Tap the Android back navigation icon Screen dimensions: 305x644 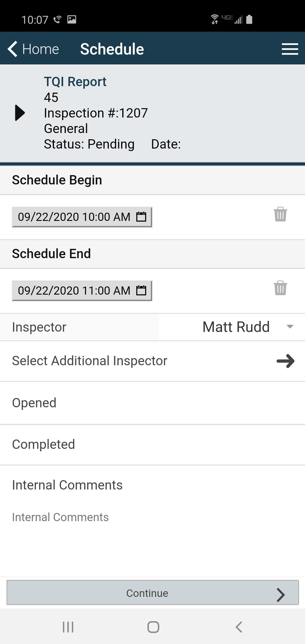[239, 627]
